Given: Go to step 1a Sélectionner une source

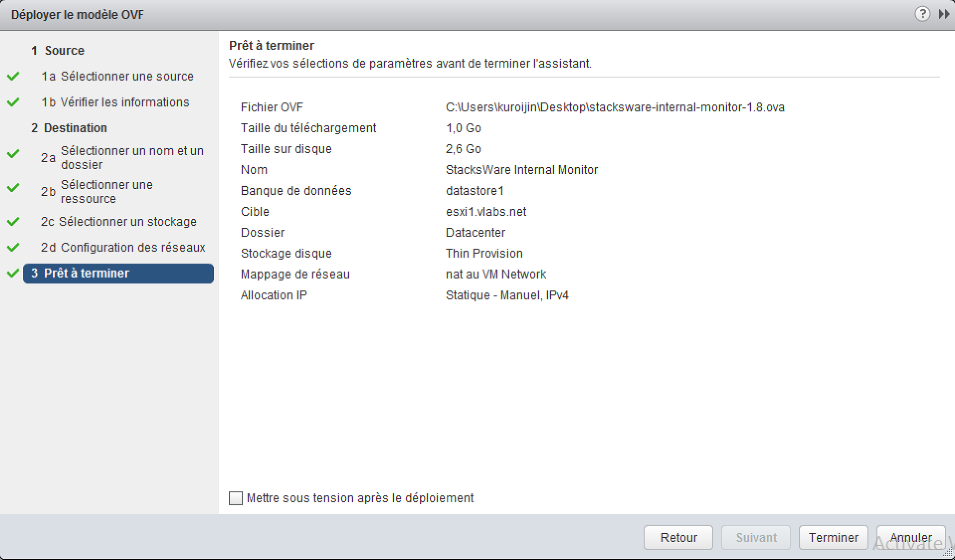Looking at the screenshot, I should [x=117, y=76].
